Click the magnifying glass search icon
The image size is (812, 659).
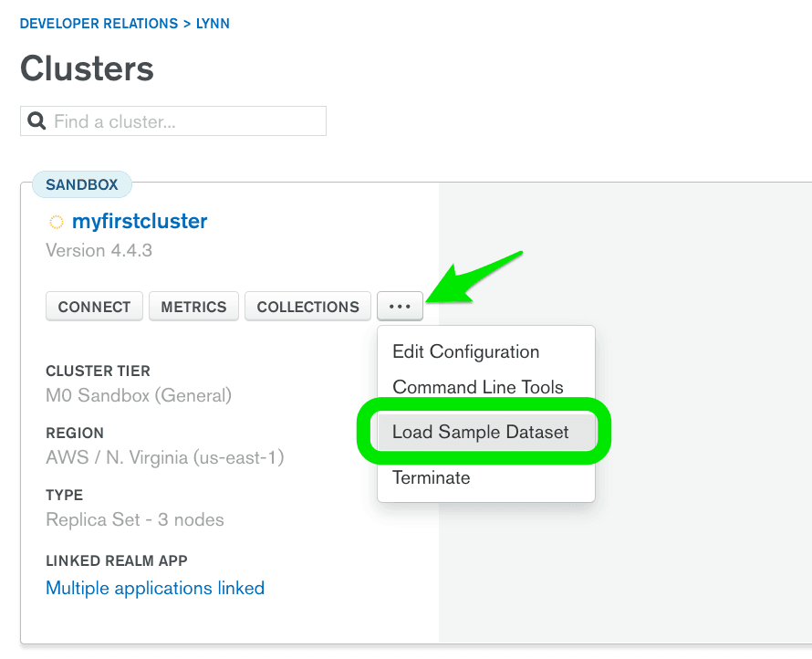pyautogui.click(x=37, y=121)
